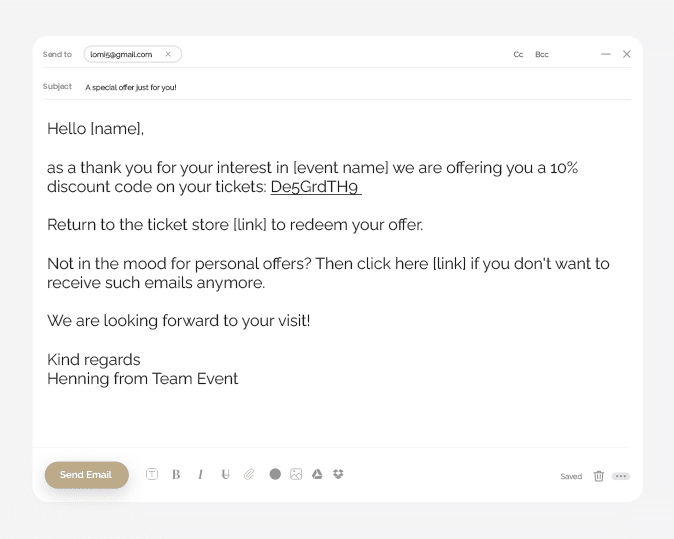Image resolution: width=674 pixels, height=539 pixels.
Task: Click the text formatting T icon
Action: 152,474
